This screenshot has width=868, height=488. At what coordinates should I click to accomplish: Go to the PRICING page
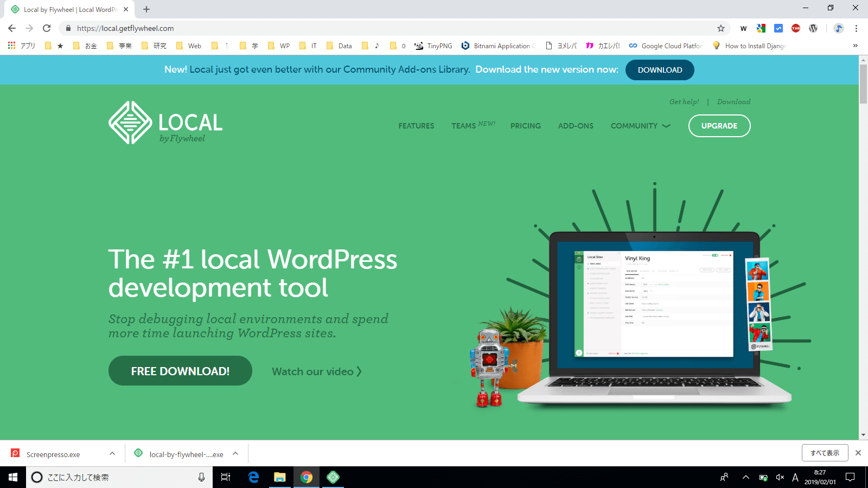coord(525,126)
